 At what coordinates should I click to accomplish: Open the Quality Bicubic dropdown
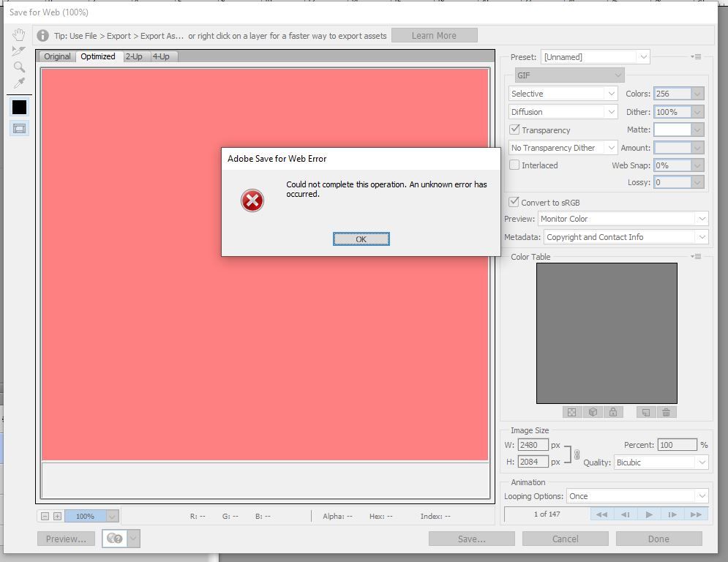click(x=661, y=462)
